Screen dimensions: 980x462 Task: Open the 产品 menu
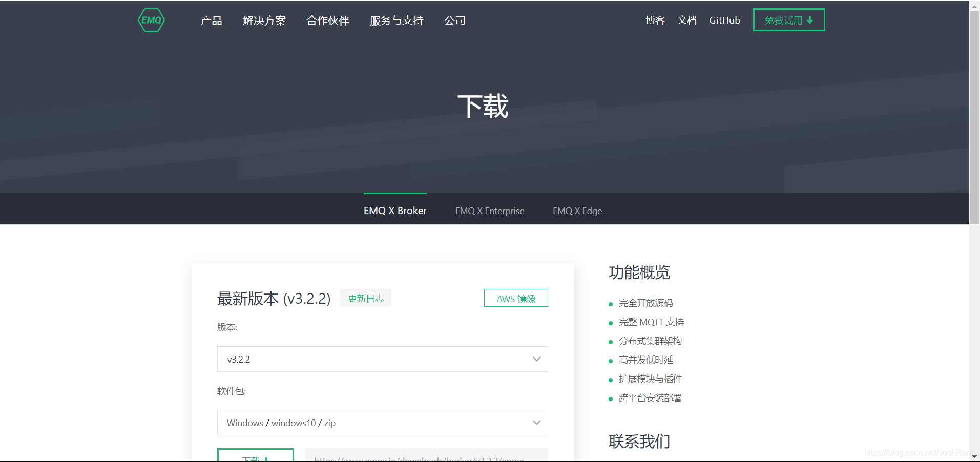pyautogui.click(x=211, y=20)
